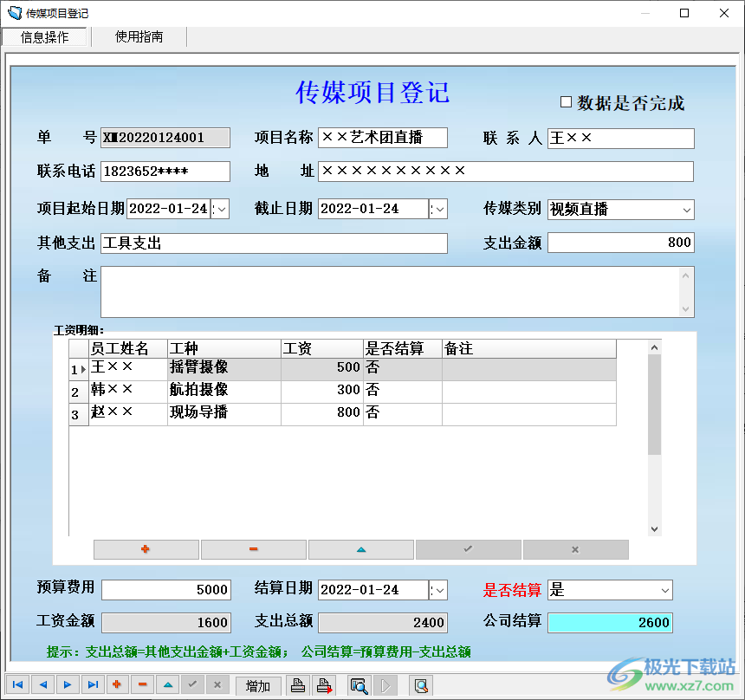Viewport: 745px width, 700px height.
Task: Click the 增加 button at the bottom
Action: click(x=257, y=684)
